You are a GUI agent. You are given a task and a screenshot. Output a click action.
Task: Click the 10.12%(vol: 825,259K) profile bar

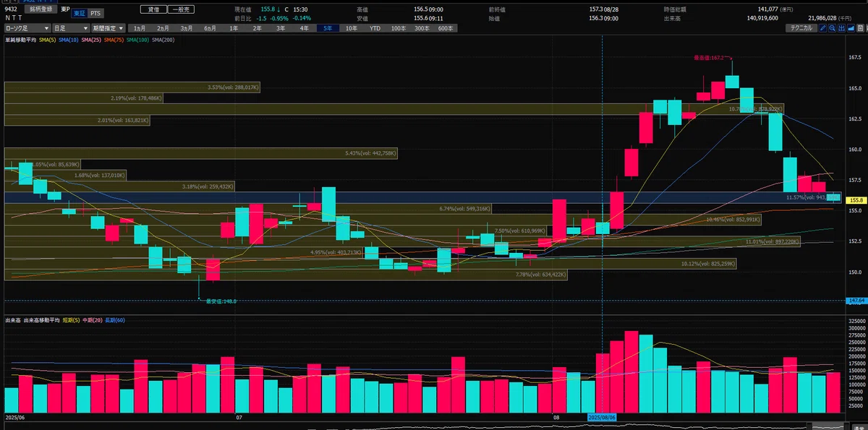click(370, 264)
